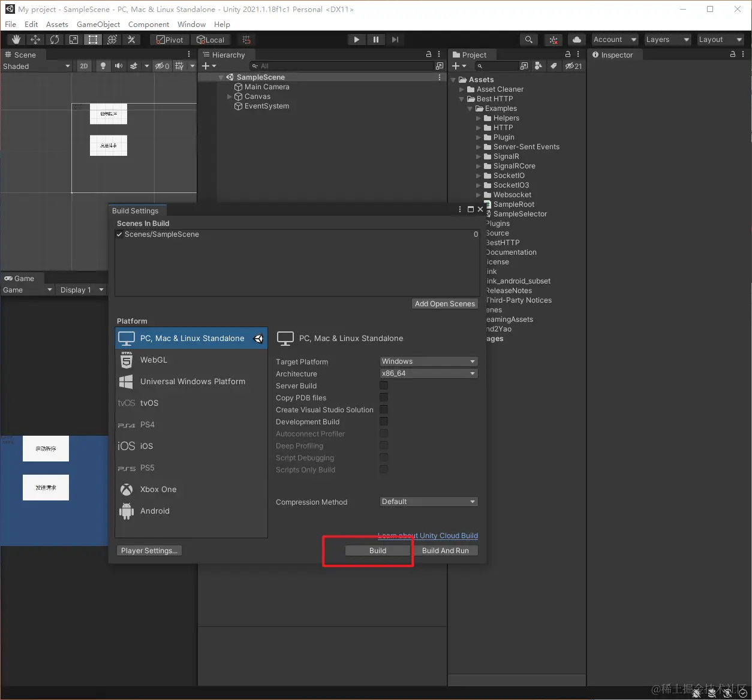The height and width of the screenshot is (700, 752).
Task: Open Target Platform dropdown
Action: point(429,361)
